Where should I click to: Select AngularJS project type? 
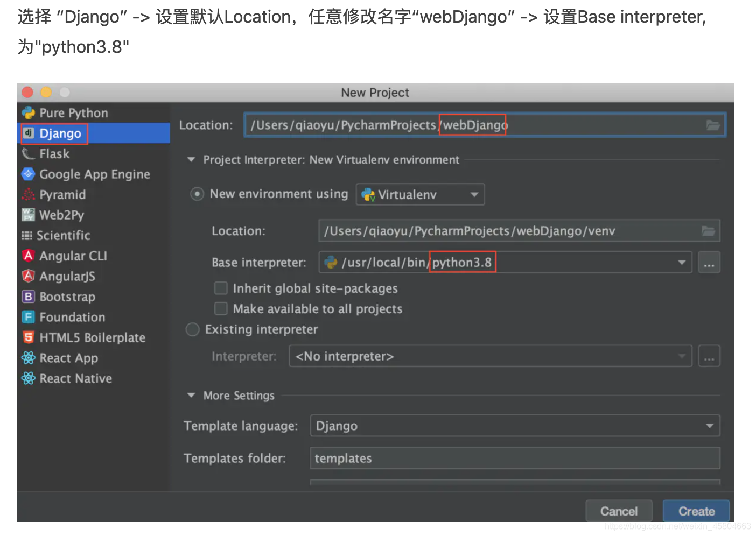coord(94,277)
